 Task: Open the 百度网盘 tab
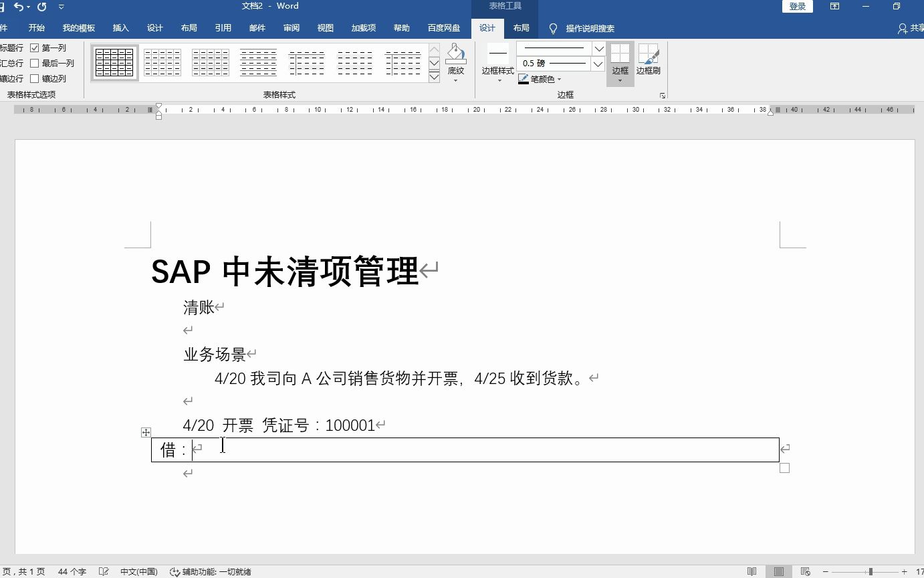click(x=444, y=28)
